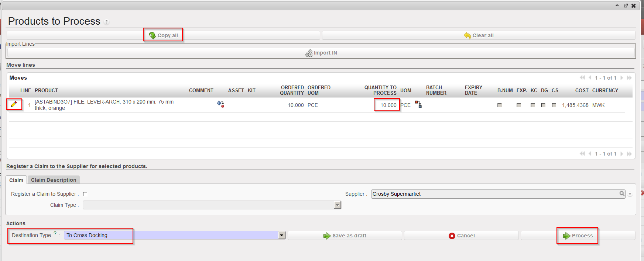The height and width of the screenshot is (261, 644).
Task: Go to next page in top Moves pager
Action: coord(622,78)
